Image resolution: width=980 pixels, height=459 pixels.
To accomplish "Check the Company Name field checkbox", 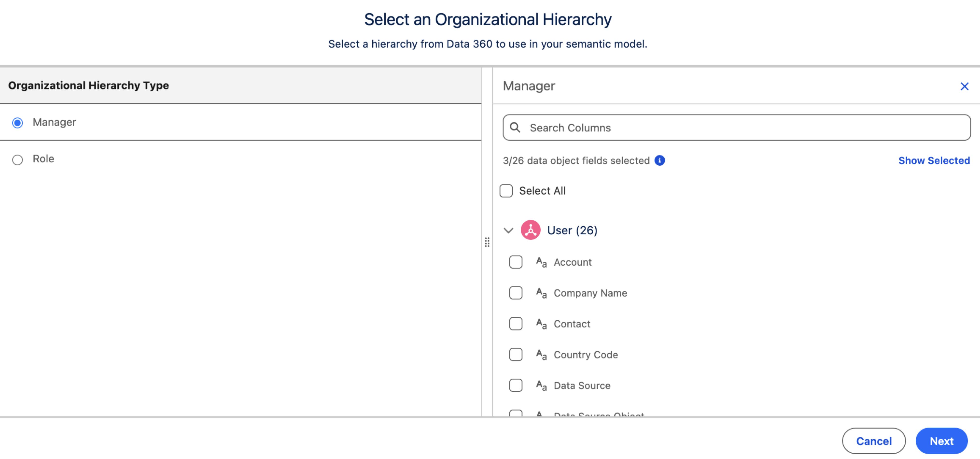I will click(516, 293).
